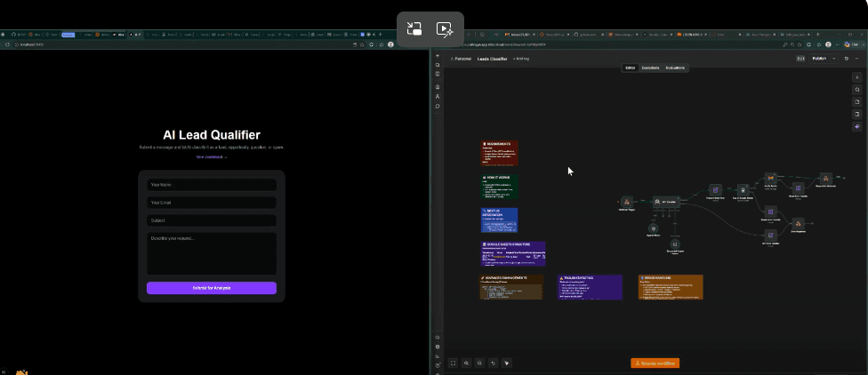Open the ERROR HANDLING orange sticky note
This screenshot has width=868, height=375.
671,287
